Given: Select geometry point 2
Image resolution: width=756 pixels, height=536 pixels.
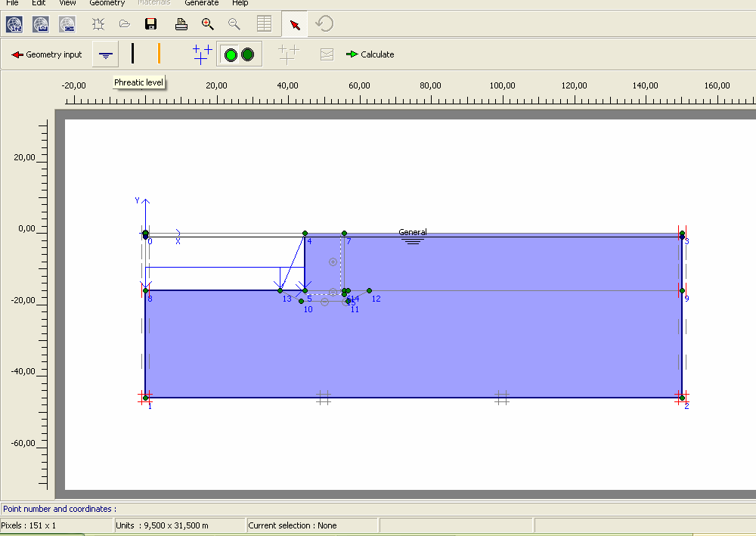Looking at the screenshot, I should tap(682, 398).
